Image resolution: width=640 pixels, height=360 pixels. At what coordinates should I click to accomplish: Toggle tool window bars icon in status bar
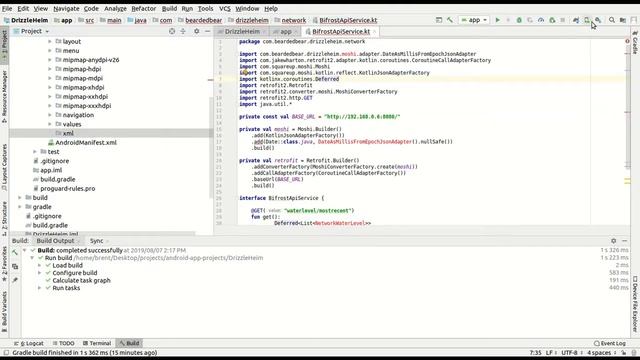(6, 352)
